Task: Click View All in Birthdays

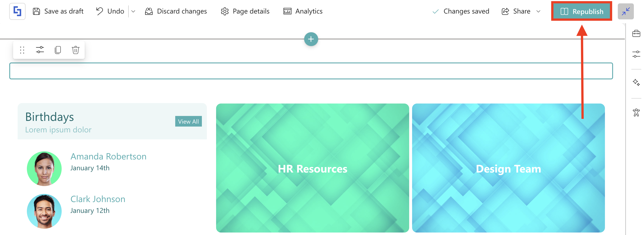Action: coord(188,121)
